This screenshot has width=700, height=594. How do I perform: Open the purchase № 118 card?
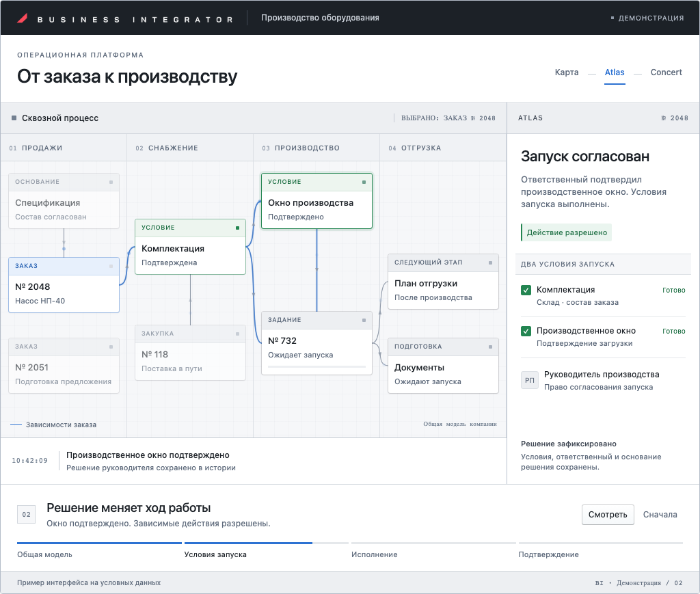[x=190, y=353]
